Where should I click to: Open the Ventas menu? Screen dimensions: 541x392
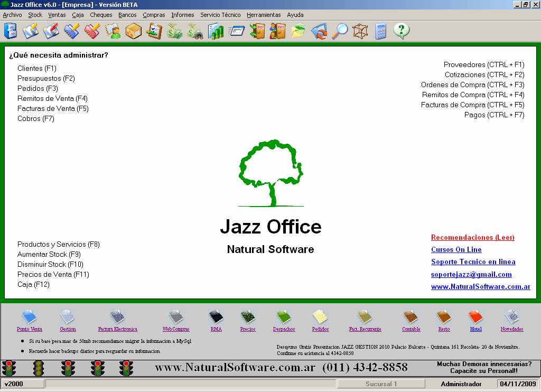[x=57, y=15]
